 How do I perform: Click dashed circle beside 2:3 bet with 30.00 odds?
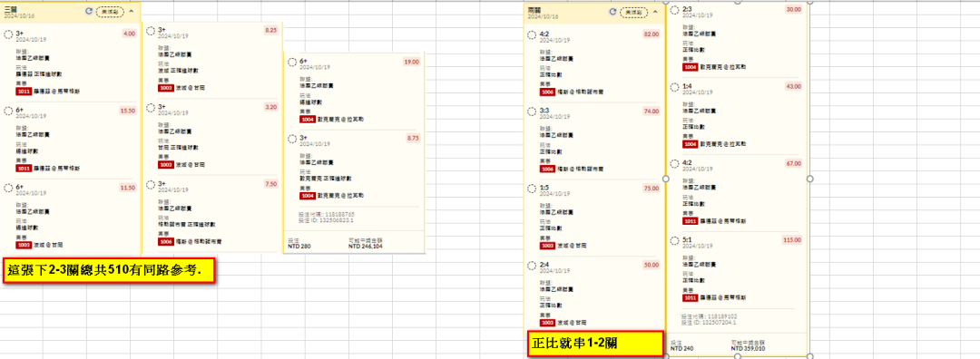674,10
